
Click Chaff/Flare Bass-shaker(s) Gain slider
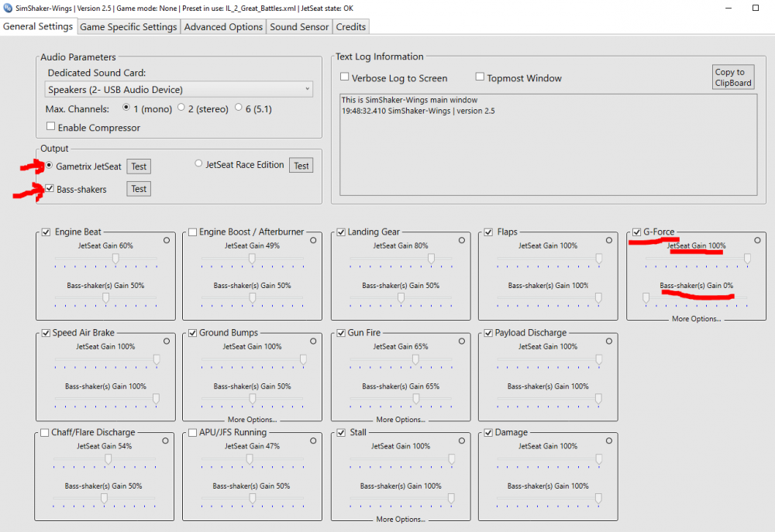click(x=104, y=499)
